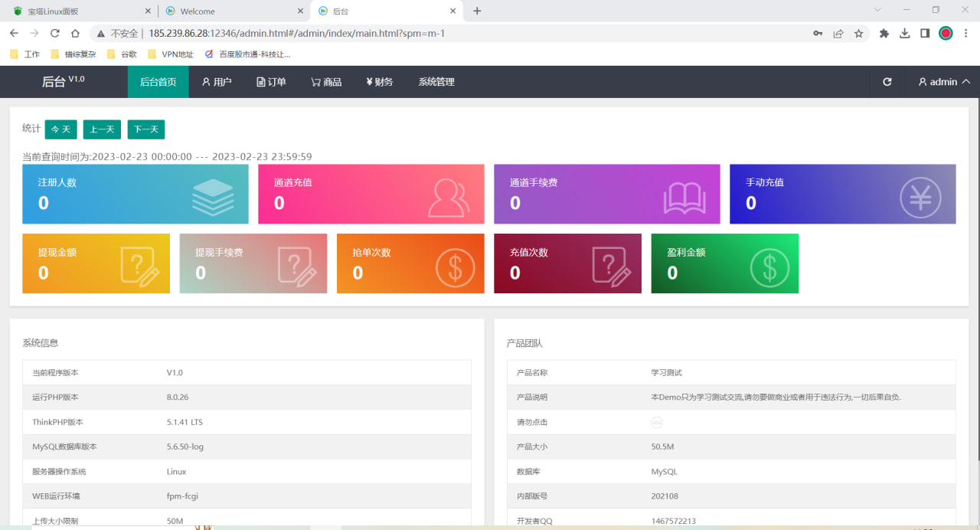Click the 注册人数 statistics card
Viewport: 980px width, 530px height.
point(135,194)
